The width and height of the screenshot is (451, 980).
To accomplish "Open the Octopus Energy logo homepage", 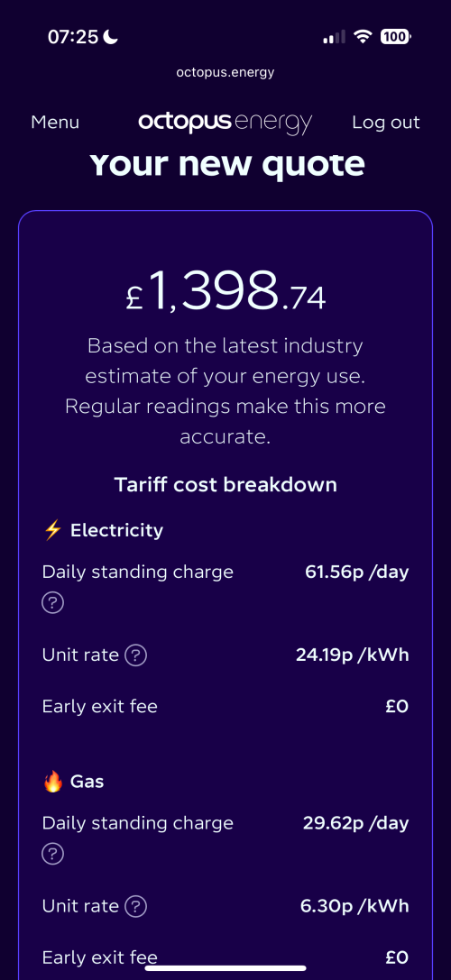I will click(225, 122).
